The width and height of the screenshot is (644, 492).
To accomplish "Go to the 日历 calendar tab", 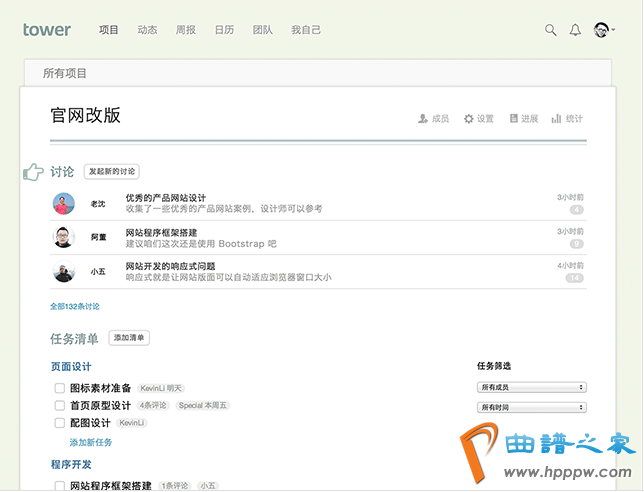I will 225,30.
